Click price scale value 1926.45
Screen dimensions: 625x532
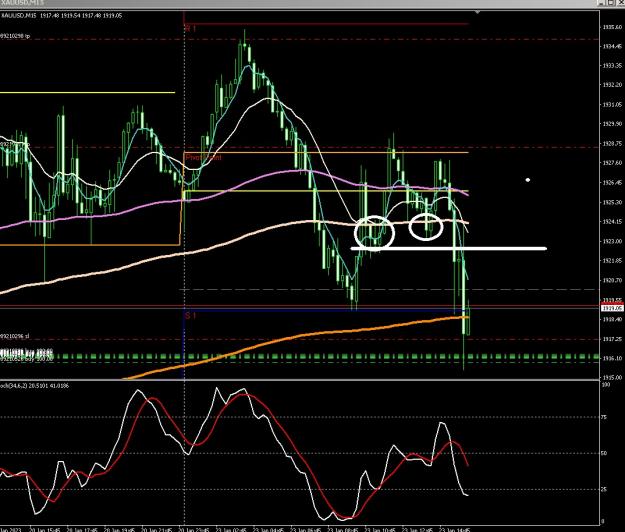click(x=612, y=183)
